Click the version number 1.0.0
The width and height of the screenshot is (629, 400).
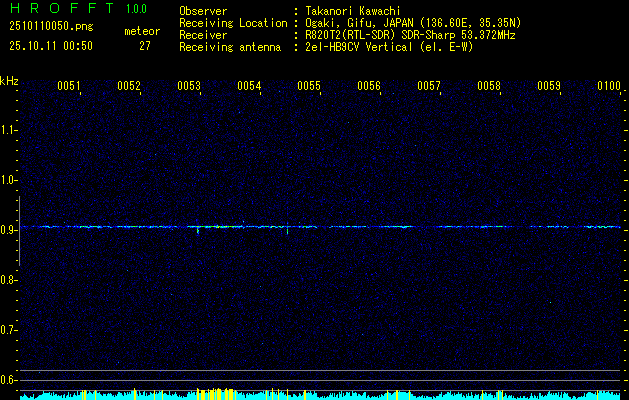[136, 9]
